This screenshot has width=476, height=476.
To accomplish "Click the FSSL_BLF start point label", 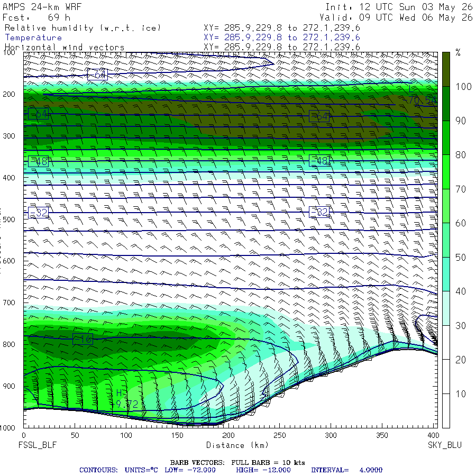I will tap(38, 445).
